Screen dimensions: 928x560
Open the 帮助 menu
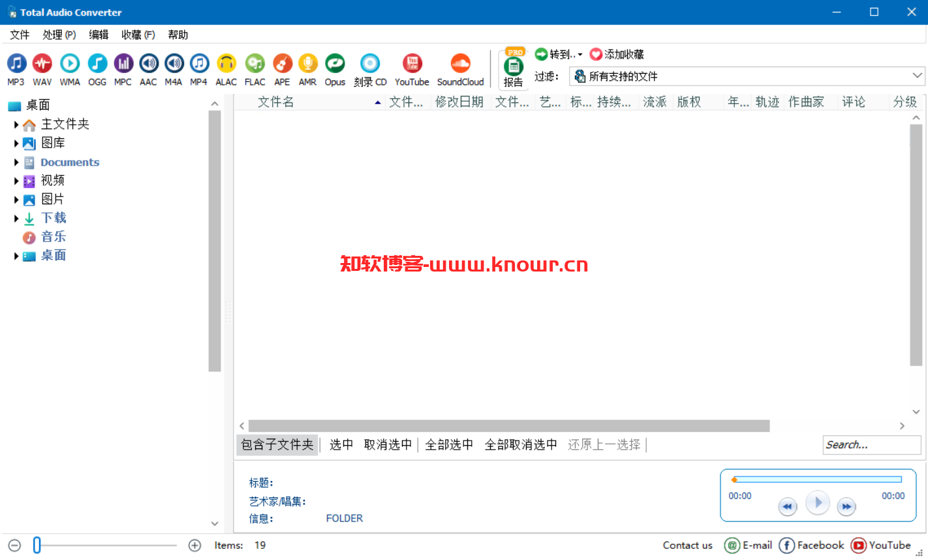point(178,35)
